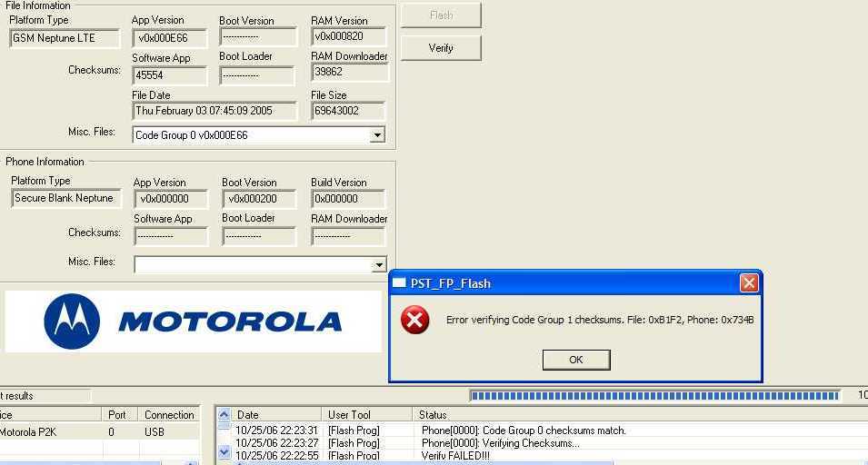This screenshot has height=465, width=868.
Task: Click Software App checksum 45554 field
Action: [170, 75]
